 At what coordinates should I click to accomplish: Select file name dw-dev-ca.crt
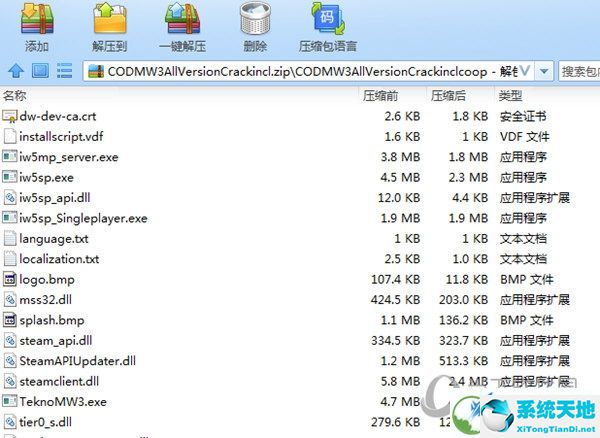pyautogui.click(x=58, y=116)
